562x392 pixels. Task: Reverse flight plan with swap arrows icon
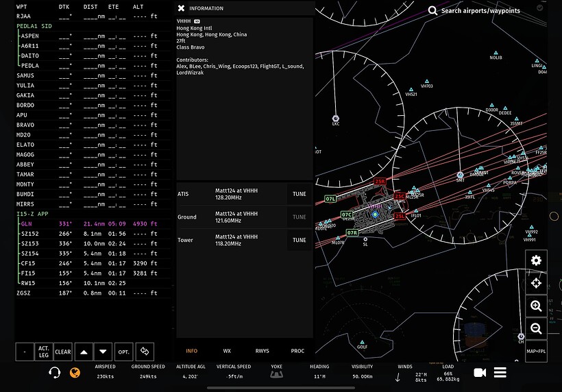[x=145, y=352]
